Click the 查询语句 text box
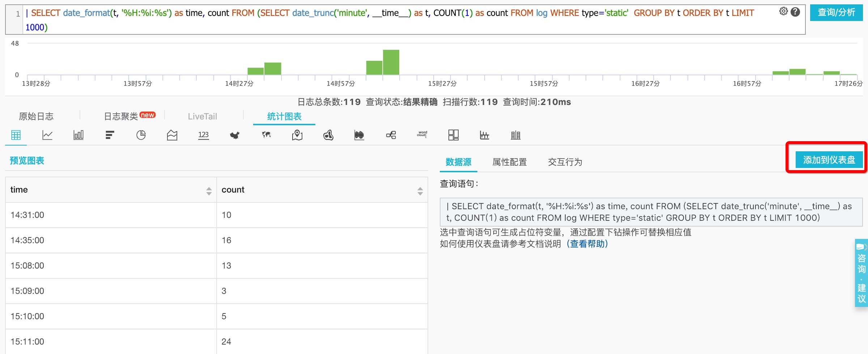This screenshot has width=868, height=354. 651,212
